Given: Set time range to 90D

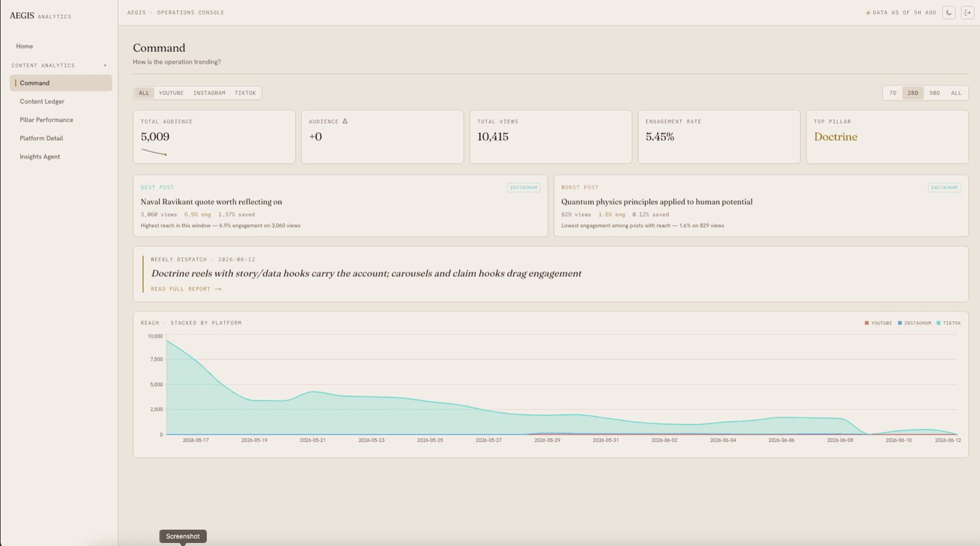Looking at the screenshot, I should [935, 93].
